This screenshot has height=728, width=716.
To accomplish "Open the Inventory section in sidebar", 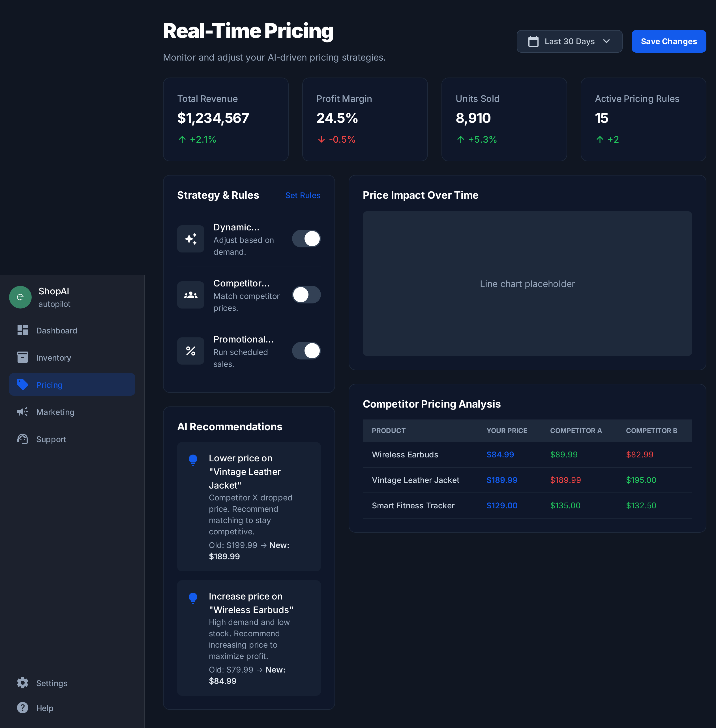I will click(x=53, y=357).
